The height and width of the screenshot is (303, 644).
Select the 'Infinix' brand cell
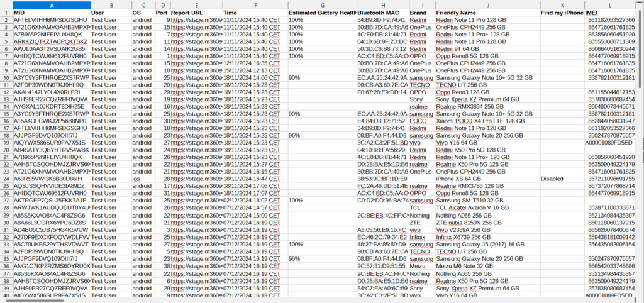pyautogui.click(x=422, y=237)
